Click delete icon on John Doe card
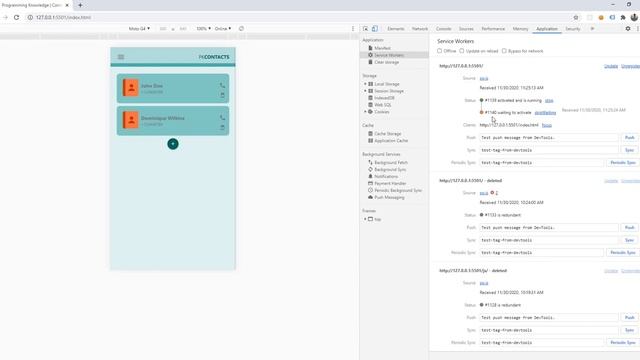The width and height of the screenshot is (640, 360). (x=222, y=95)
